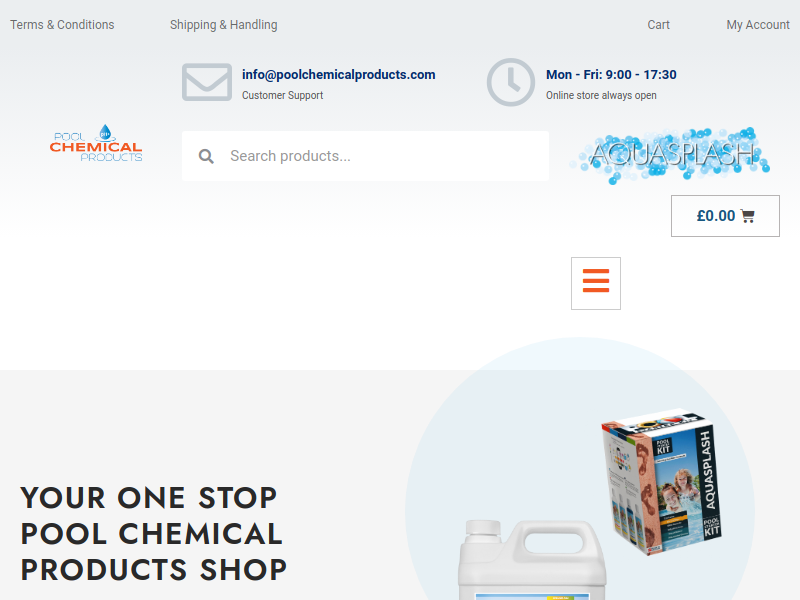Click the Mon - Fri opening hours text
The width and height of the screenshot is (800, 600).
(611, 74)
